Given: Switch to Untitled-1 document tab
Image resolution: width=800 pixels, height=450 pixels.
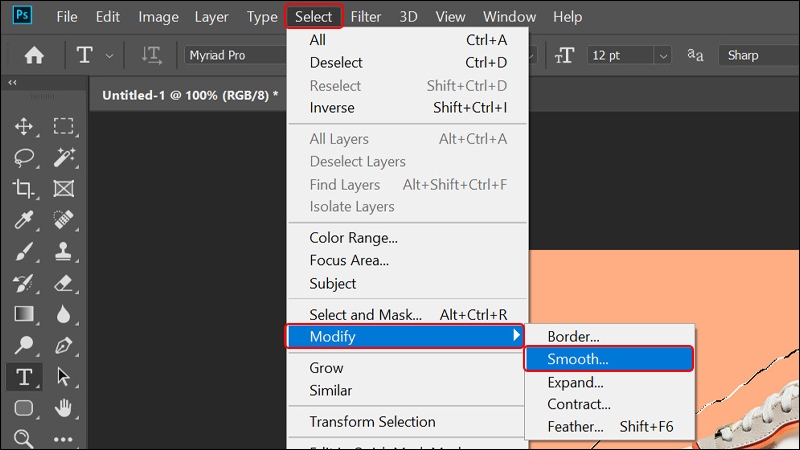Looking at the screenshot, I should coord(190,95).
